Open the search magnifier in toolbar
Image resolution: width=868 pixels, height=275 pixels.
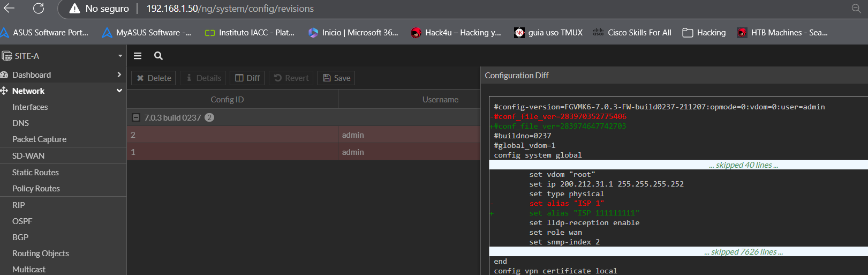[x=158, y=56]
